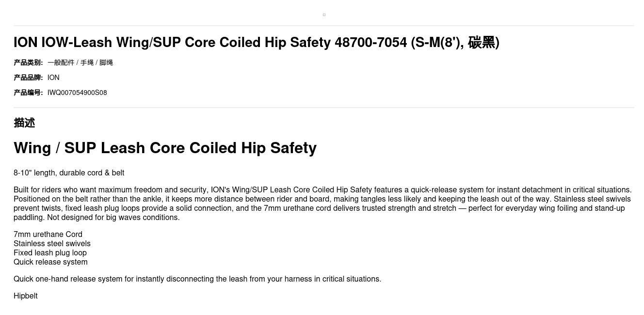The width and height of the screenshot is (644, 315).
Task: Click the paragraph starting 'Built for riders'
Action: point(322,204)
